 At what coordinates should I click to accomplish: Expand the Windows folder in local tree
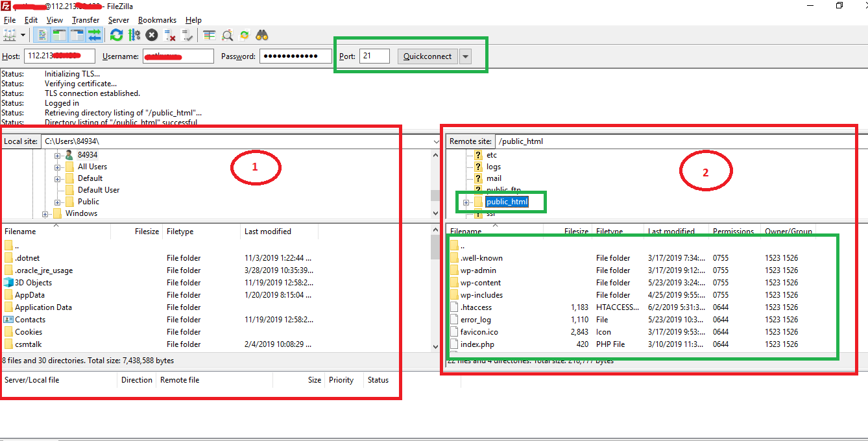[x=45, y=214]
